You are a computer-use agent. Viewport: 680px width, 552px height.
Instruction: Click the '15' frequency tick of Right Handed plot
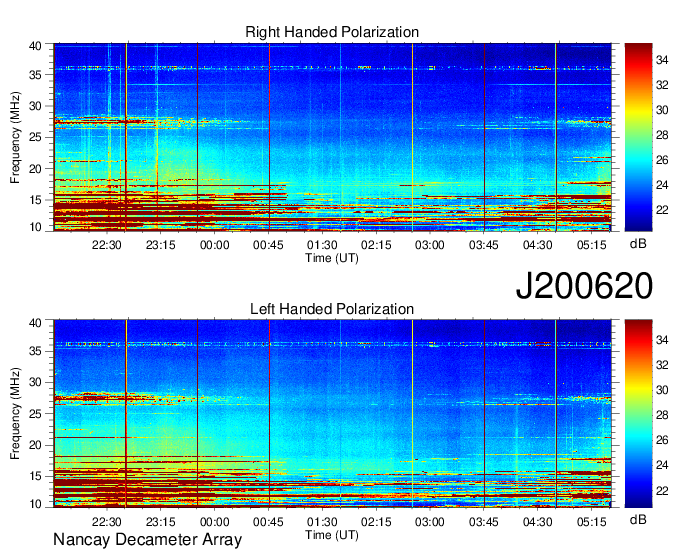pos(35,200)
